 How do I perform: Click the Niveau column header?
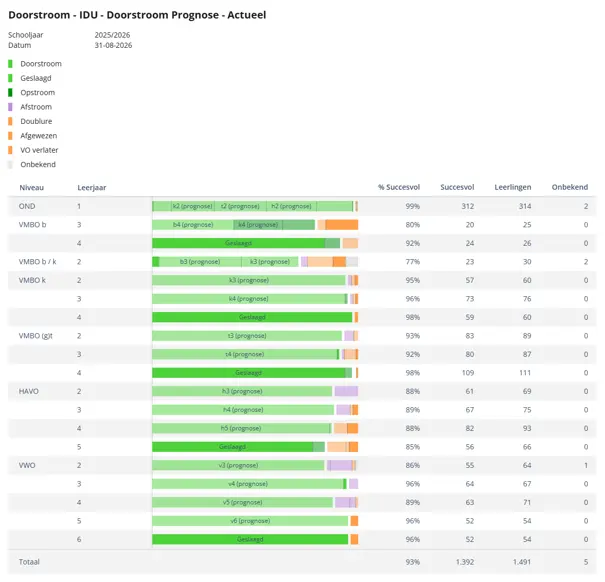point(32,188)
